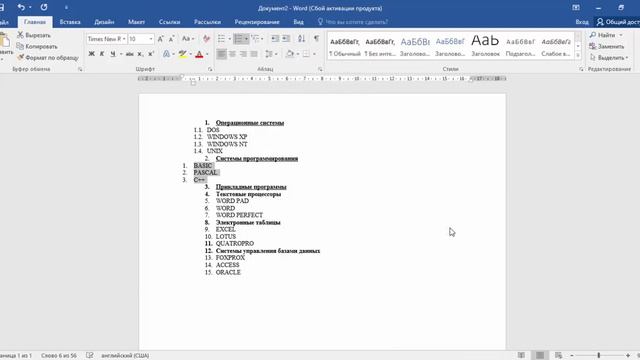The height and width of the screenshot is (360, 640).
Task: Open the change case (Aa) dropdown
Action: (x=188, y=39)
